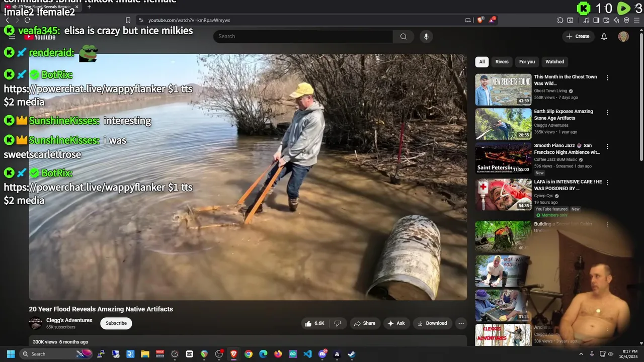The width and height of the screenshot is (644, 362).
Task: Open Steam from taskbar
Action: point(352,354)
